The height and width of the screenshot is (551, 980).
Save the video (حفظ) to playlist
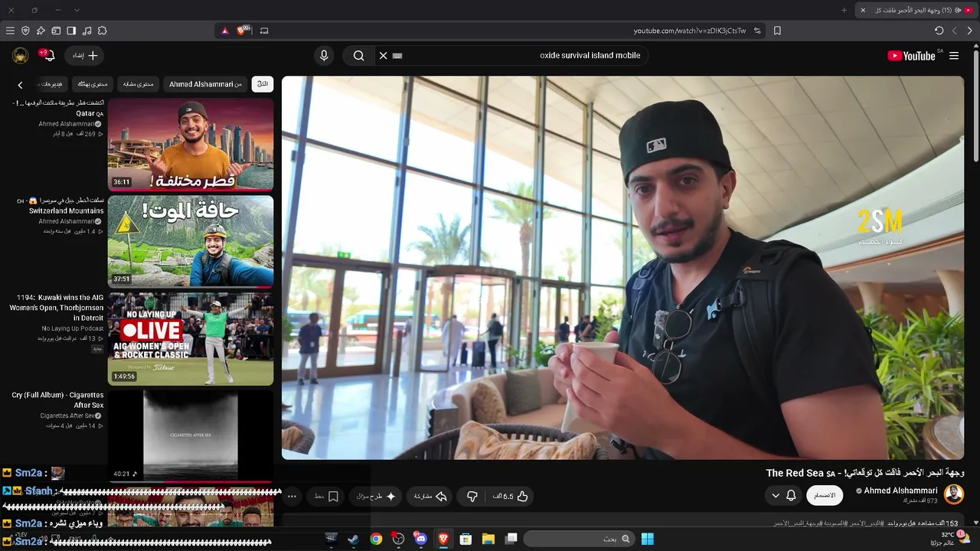coord(327,497)
